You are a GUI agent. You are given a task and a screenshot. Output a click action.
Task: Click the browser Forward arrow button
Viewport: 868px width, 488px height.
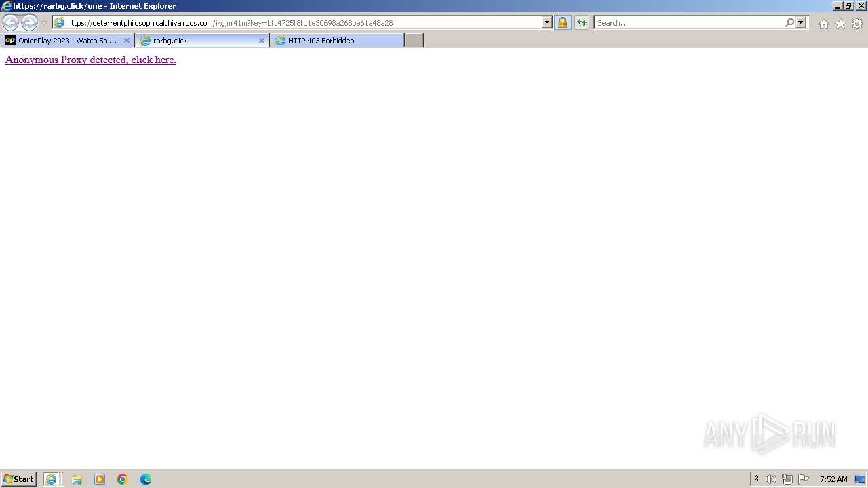click(29, 22)
